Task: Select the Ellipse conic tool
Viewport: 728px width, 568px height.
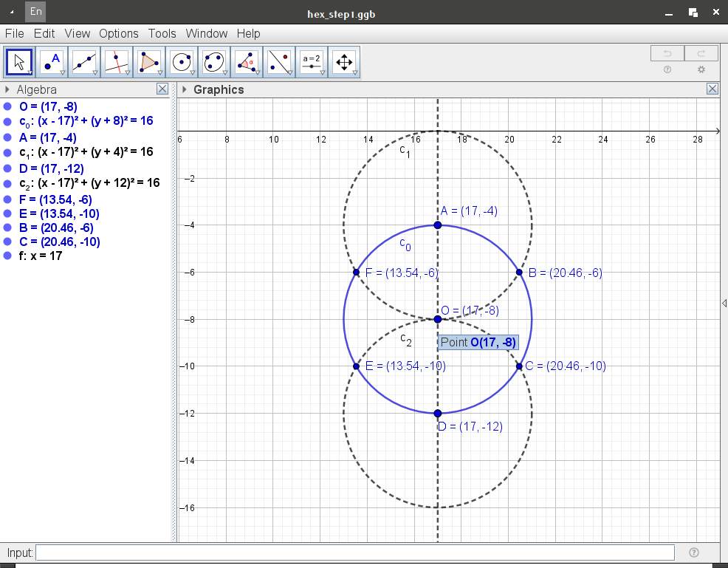Action: (214, 62)
